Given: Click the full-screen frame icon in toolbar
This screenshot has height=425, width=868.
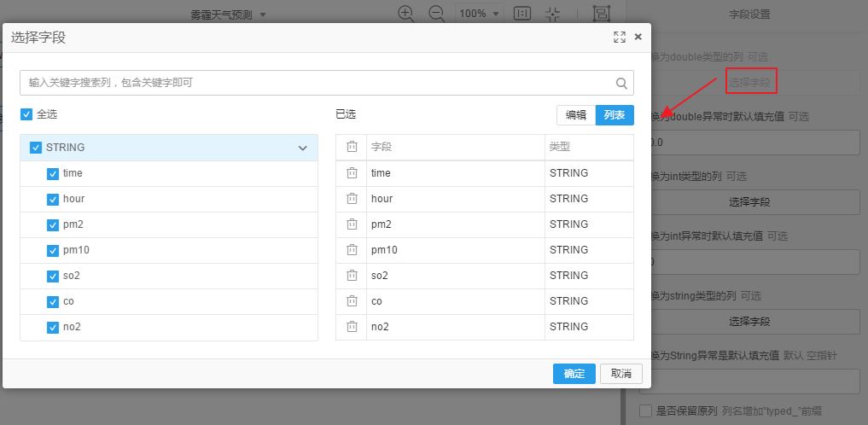Looking at the screenshot, I should point(602,14).
